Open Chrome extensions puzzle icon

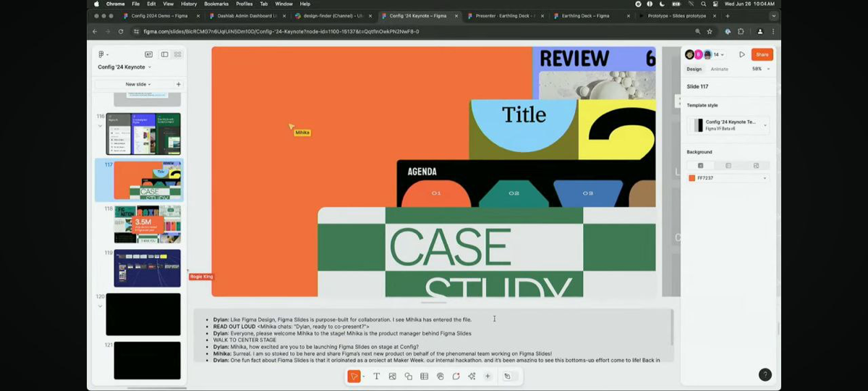pyautogui.click(x=741, y=32)
